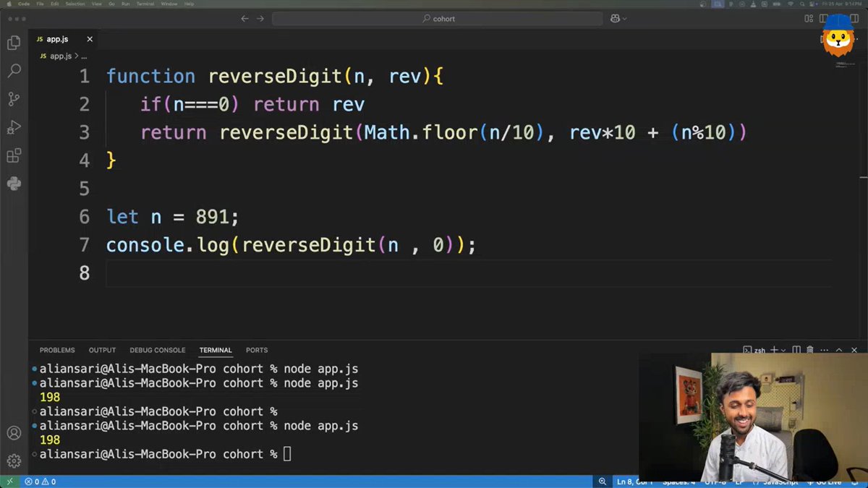Open the Search view in activity bar
Image resolution: width=868 pixels, height=488 pixels.
click(x=14, y=71)
